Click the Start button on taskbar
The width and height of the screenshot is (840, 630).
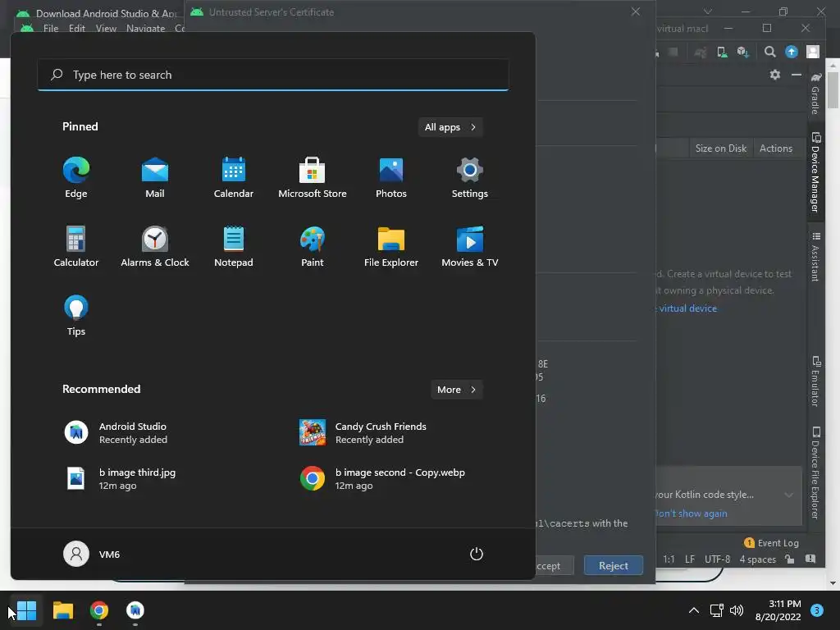pyautogui.click(x=26, y=610)
